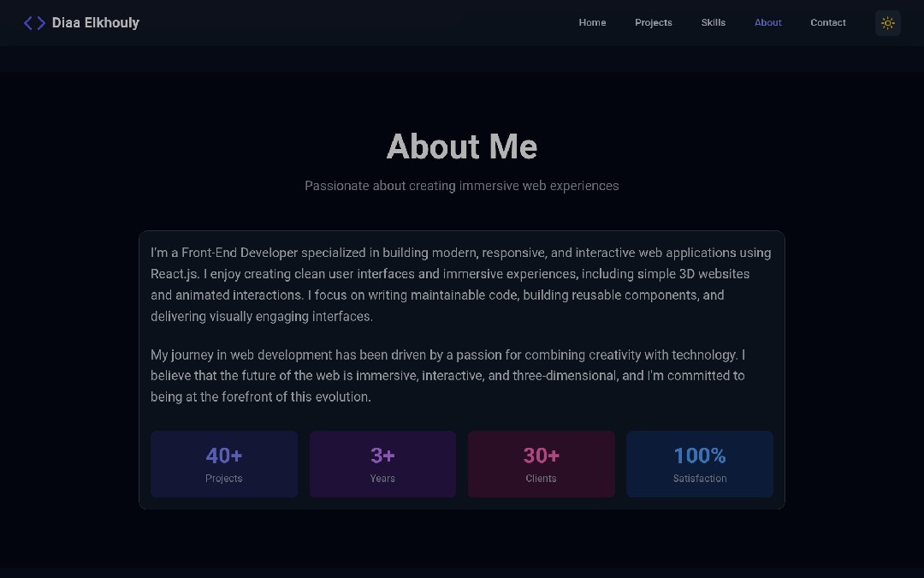Navigate to the Skills section
The width and height of the screenshot is (924, 578).
[713, 23]
